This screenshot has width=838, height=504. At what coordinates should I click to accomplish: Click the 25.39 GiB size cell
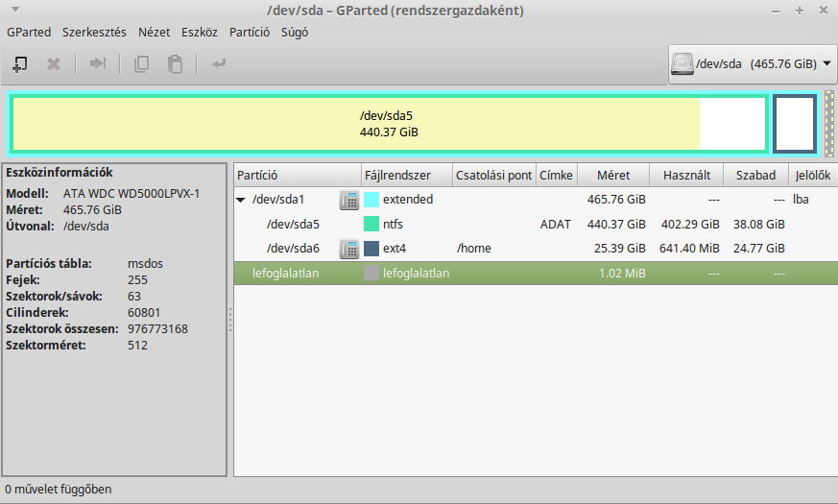click(x=620, y=249)
